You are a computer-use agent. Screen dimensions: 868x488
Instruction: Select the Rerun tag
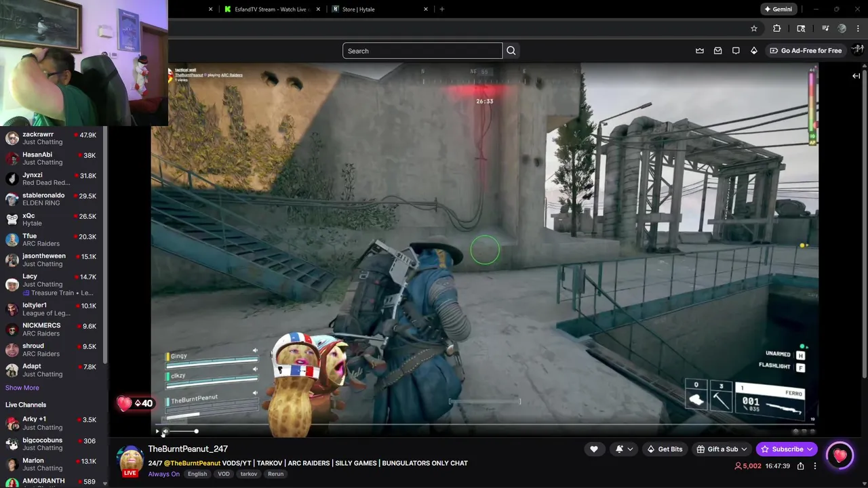coord(275,474)
